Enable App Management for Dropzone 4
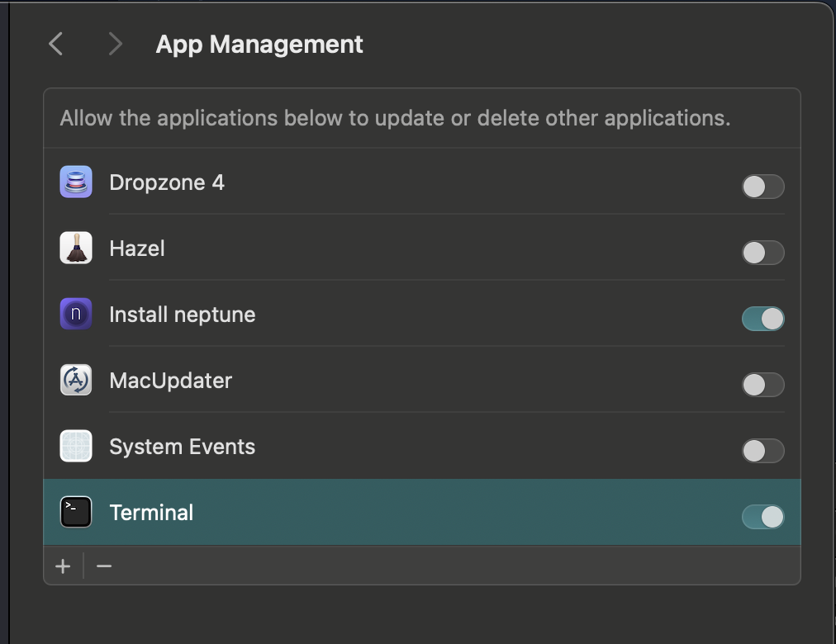This screenshot has height=644, width=836. 762,187
